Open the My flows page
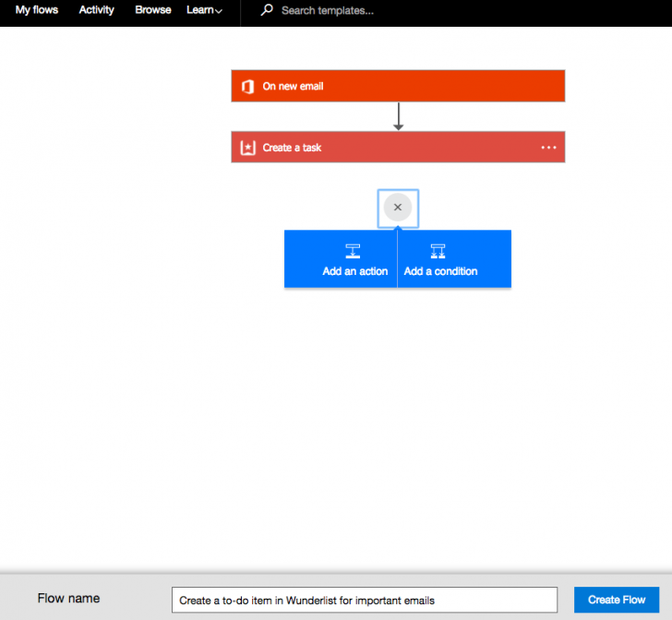This screenshot has height=620, width=672. coord(36,10)
